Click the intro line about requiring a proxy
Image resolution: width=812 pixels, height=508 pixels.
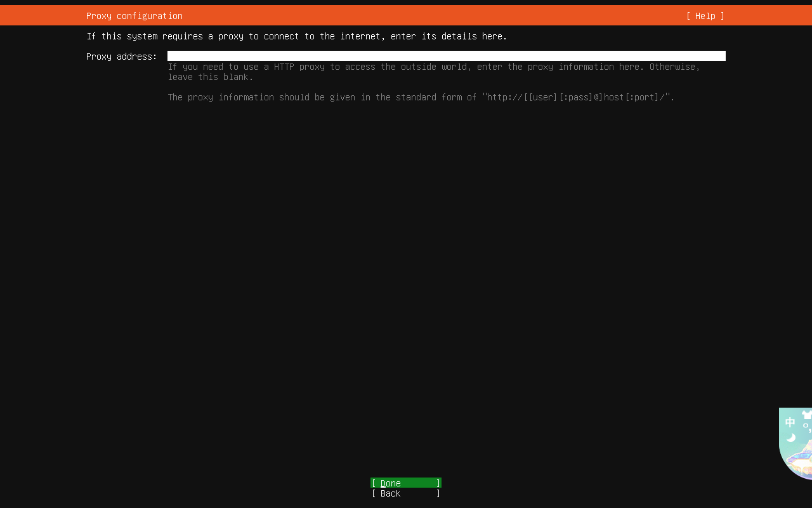(296, 36)
